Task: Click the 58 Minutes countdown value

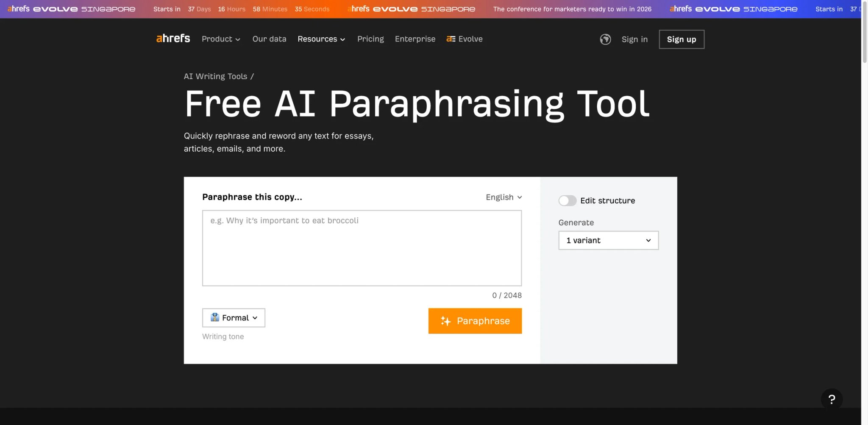Action: [x=270, y=9]
